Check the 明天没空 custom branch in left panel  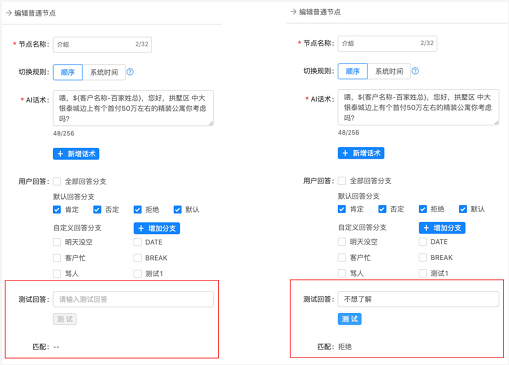pos(57,242)
